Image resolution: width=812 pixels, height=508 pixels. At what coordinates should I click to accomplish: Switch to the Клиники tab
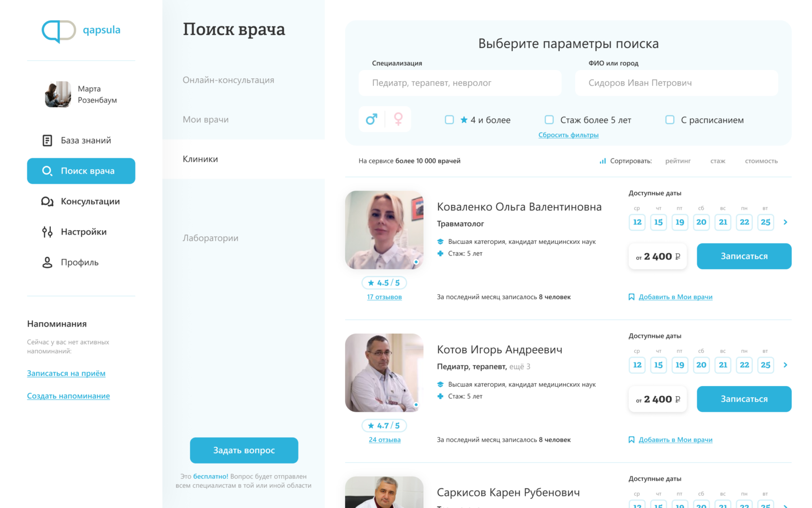[200, 159]
